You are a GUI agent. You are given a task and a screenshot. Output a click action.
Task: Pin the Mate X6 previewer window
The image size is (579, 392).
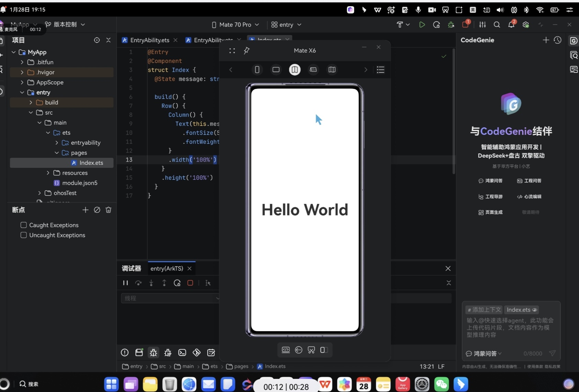(246, 51)
